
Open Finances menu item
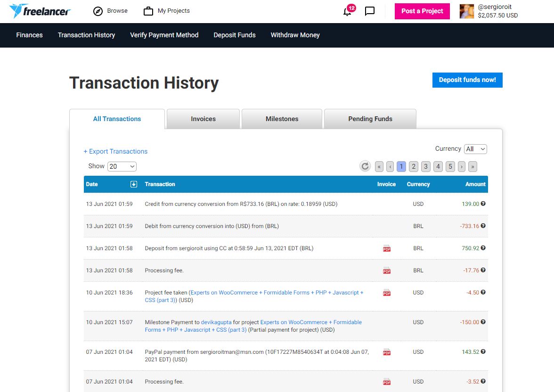coord(29,35)
